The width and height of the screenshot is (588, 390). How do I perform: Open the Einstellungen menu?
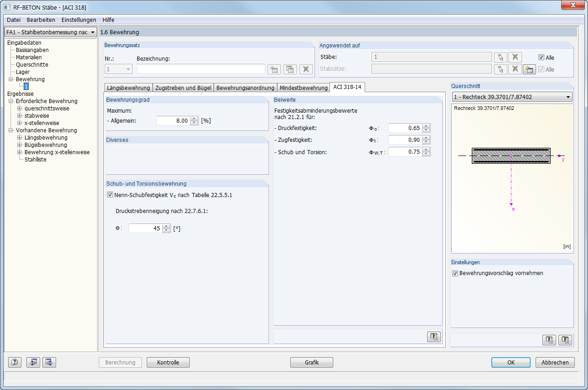point(79,20)
